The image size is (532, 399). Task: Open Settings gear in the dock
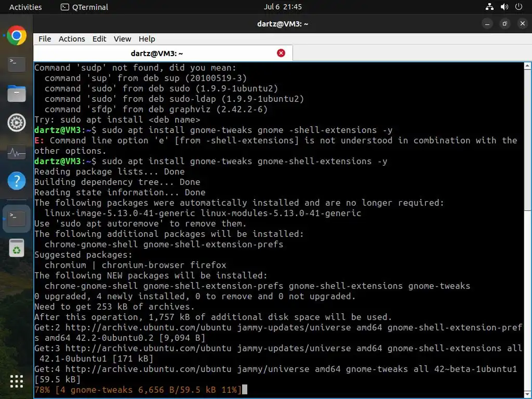(x=16, y=123)
